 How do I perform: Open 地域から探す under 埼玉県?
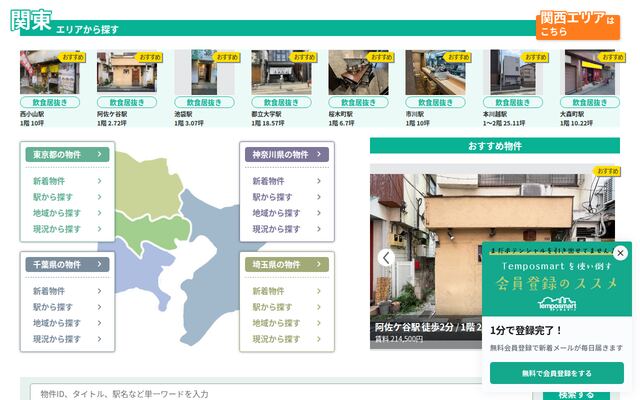coord(287,322)
